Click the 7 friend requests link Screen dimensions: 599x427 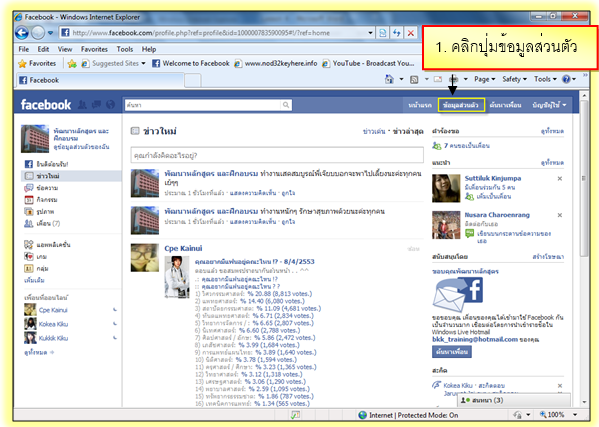coord(466,146)
